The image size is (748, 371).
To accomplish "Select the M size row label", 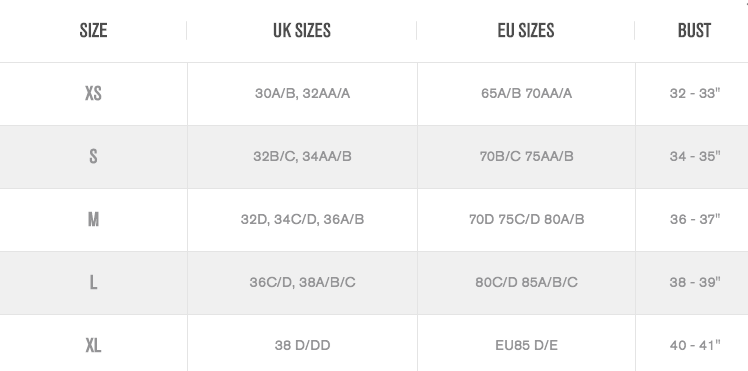I will tap(93, 219).
